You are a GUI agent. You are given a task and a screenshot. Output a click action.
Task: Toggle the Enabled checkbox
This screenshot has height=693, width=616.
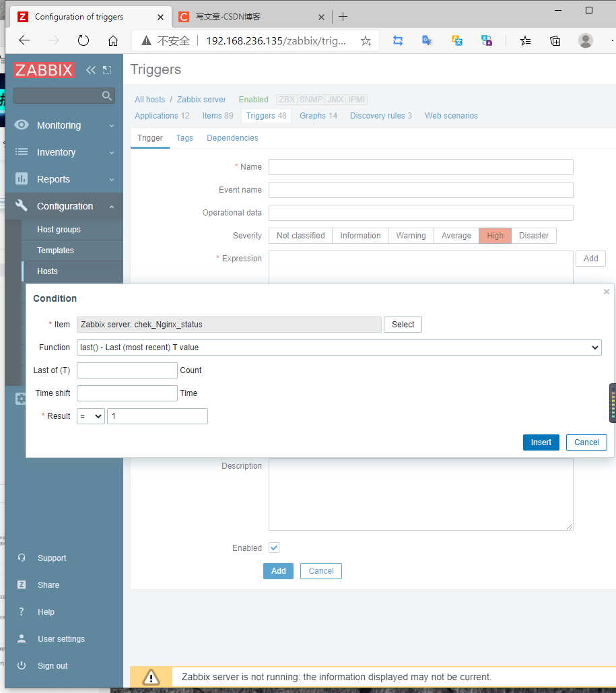(x=274, y=548)
